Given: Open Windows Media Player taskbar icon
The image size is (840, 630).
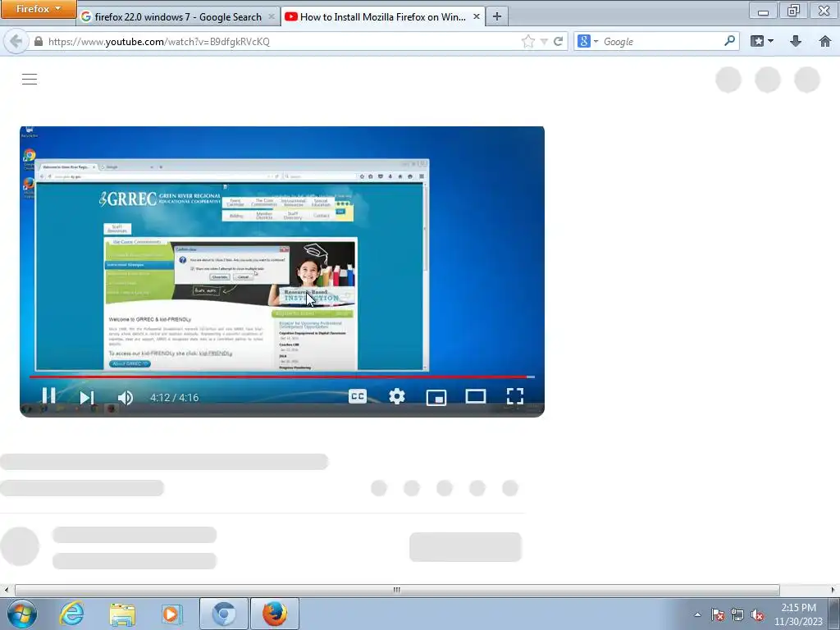Looking at the screenshot, I should tap(171, 614).
